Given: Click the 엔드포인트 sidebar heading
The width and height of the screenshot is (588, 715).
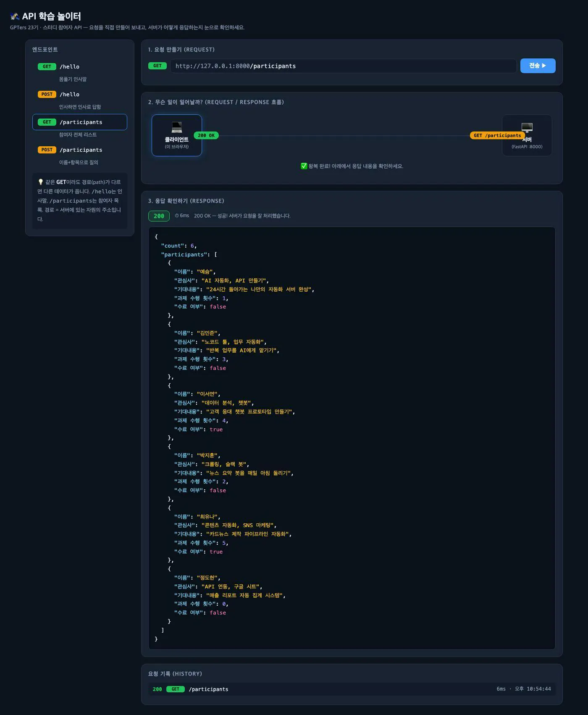Looking at the screenshot, I should (x=45, y=50).
